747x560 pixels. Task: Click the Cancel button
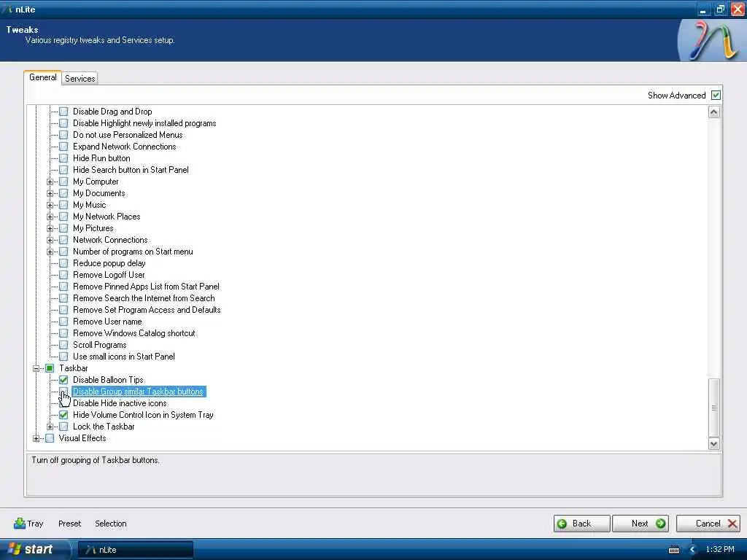click(708, 524)
